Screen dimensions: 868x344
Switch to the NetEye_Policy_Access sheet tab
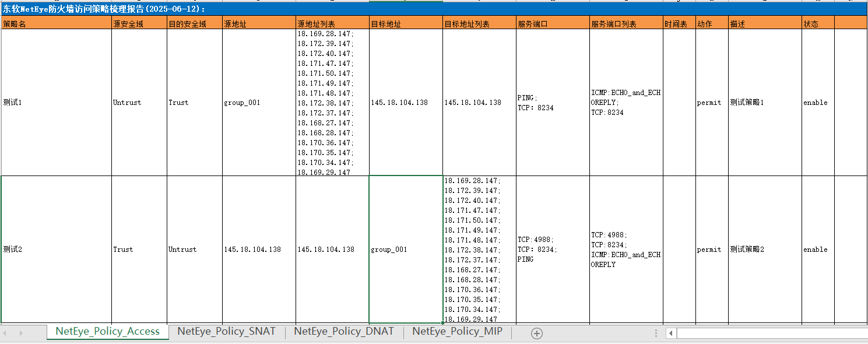coord(108,332)
